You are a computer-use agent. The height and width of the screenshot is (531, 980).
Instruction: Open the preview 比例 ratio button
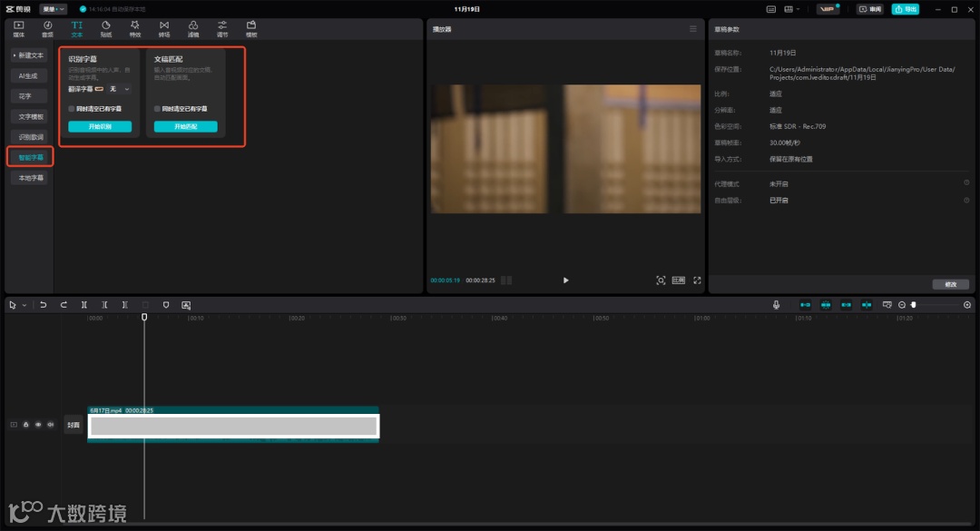tap(679, 280)
